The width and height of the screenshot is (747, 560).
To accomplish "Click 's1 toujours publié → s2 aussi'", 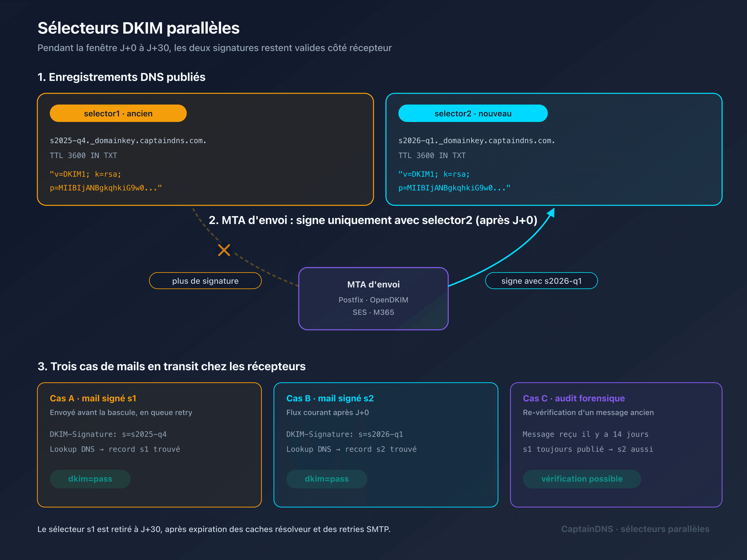I will click(588, 449).
